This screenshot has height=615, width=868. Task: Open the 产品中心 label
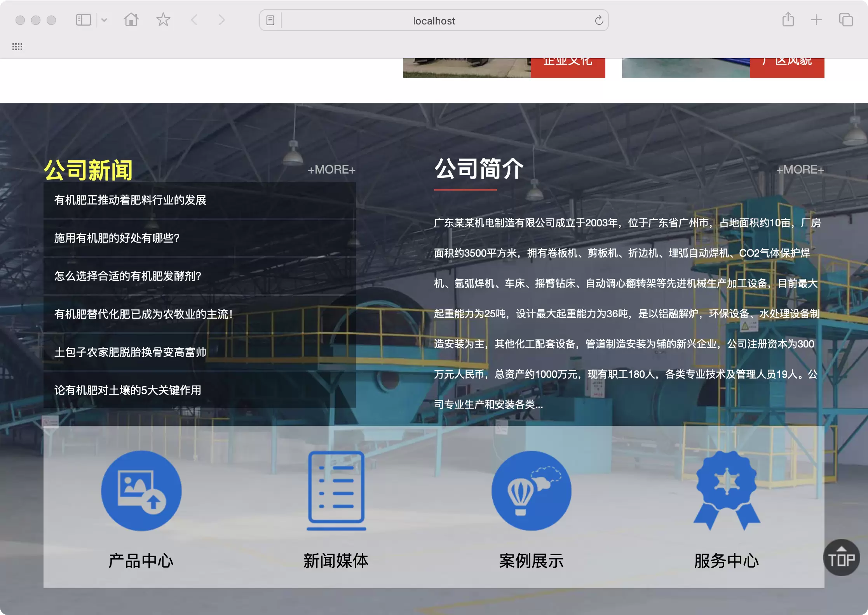(141, 561)
